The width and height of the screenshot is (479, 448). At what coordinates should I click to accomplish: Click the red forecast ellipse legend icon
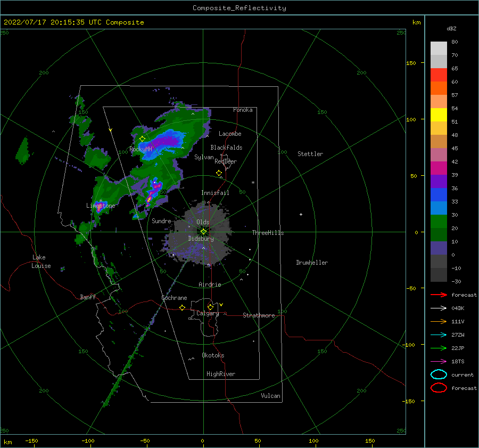click(439, 388)
